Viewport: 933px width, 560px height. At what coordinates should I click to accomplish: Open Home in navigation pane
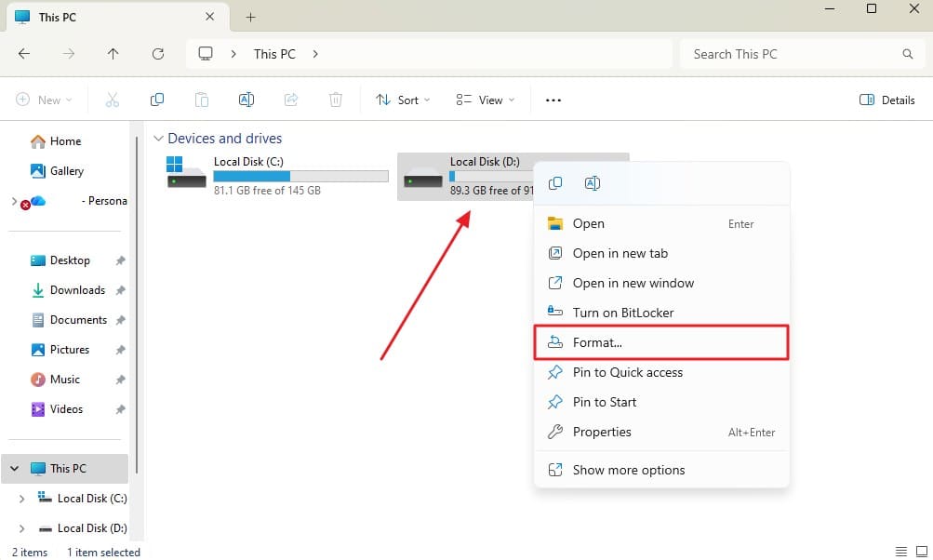(x=65, y=141)
